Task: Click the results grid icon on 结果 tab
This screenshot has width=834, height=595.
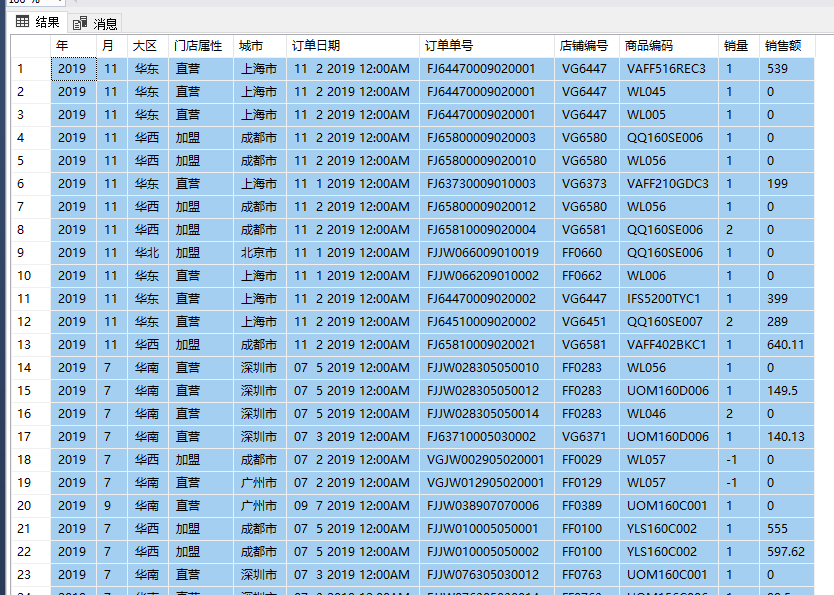Action: coord(22,22)
